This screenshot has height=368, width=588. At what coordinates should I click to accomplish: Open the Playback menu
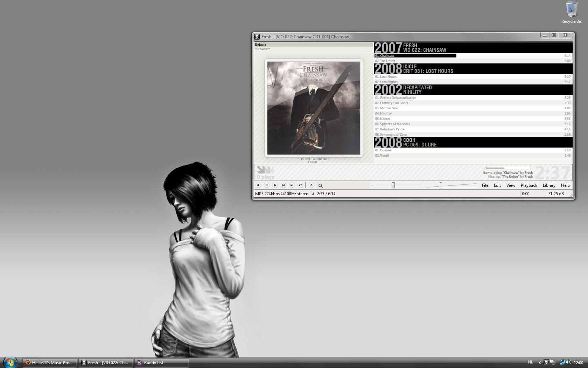(528, 185)
